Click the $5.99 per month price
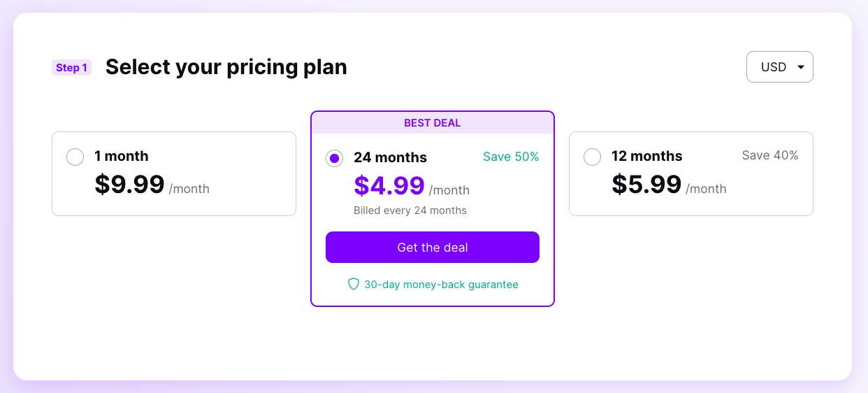 click(669, 185)
